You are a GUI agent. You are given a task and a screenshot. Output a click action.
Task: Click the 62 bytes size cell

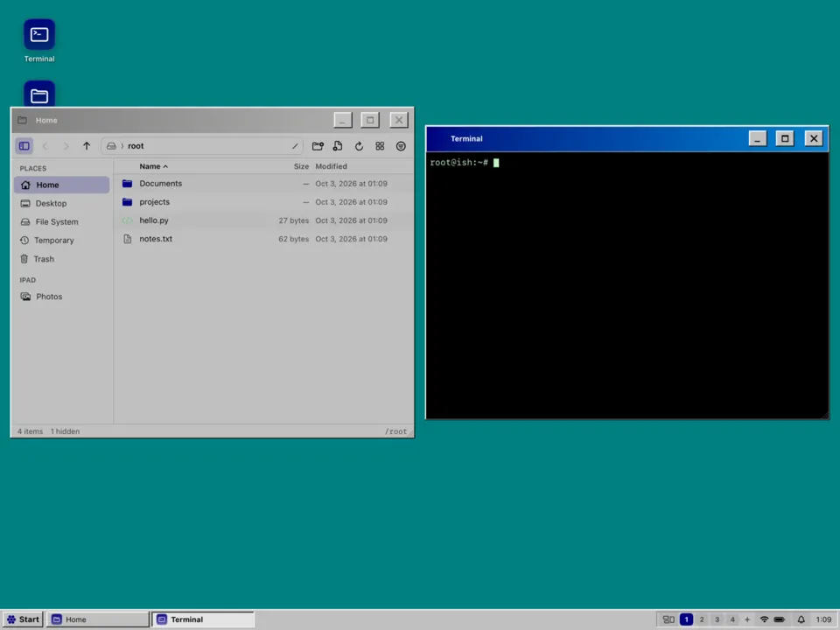coord(293,239)
